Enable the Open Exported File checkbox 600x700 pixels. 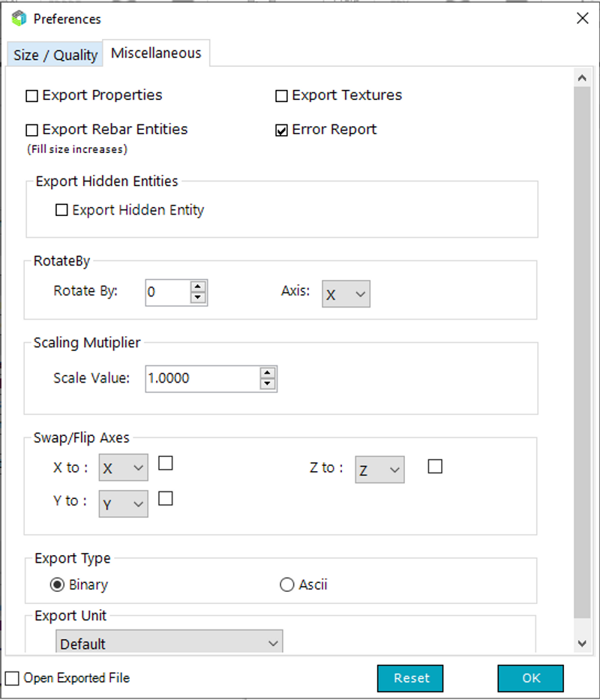tap(11, 678)
